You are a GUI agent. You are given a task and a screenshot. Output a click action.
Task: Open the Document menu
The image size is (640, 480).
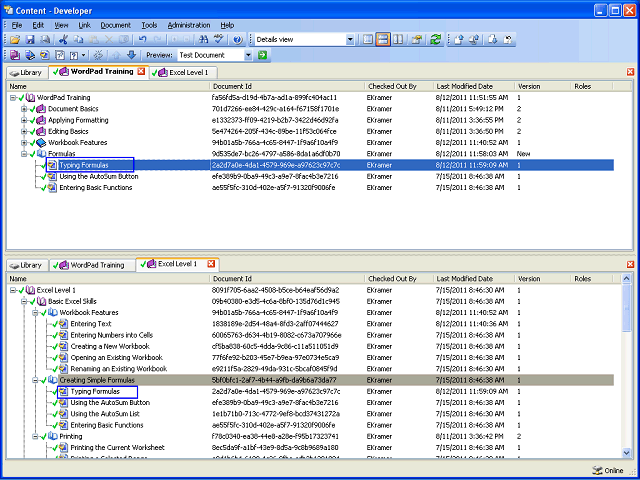click(x=116, y=25)
